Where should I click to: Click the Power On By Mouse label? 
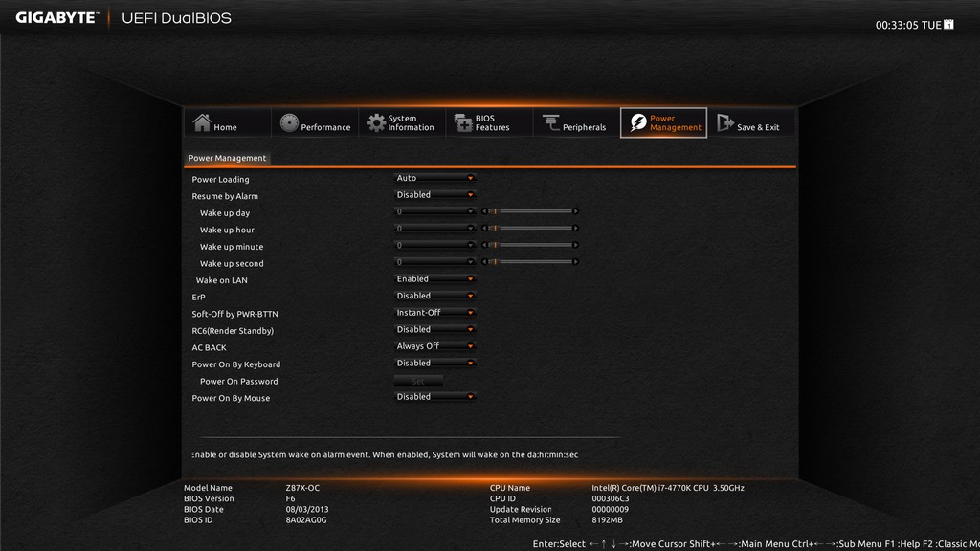(x=231, y=399)
